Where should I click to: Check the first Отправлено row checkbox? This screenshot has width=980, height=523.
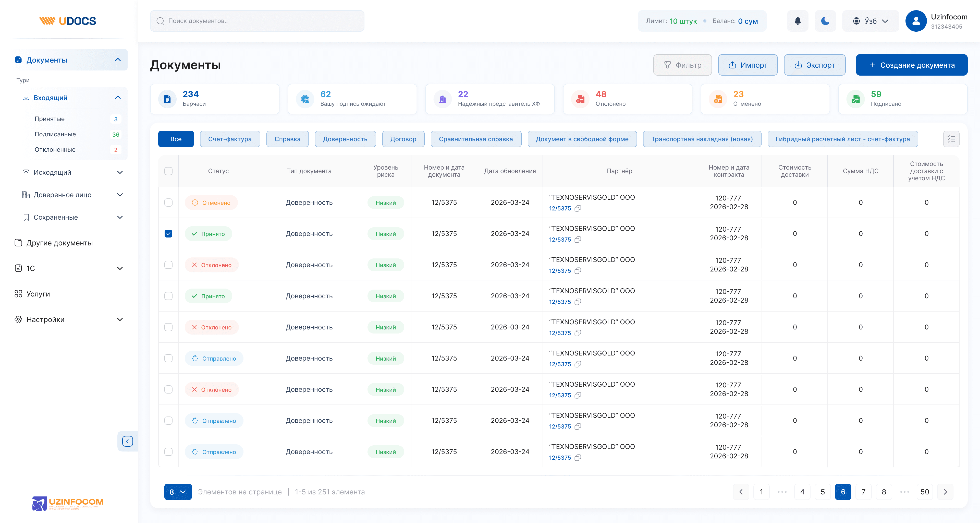tap(168, 359)
